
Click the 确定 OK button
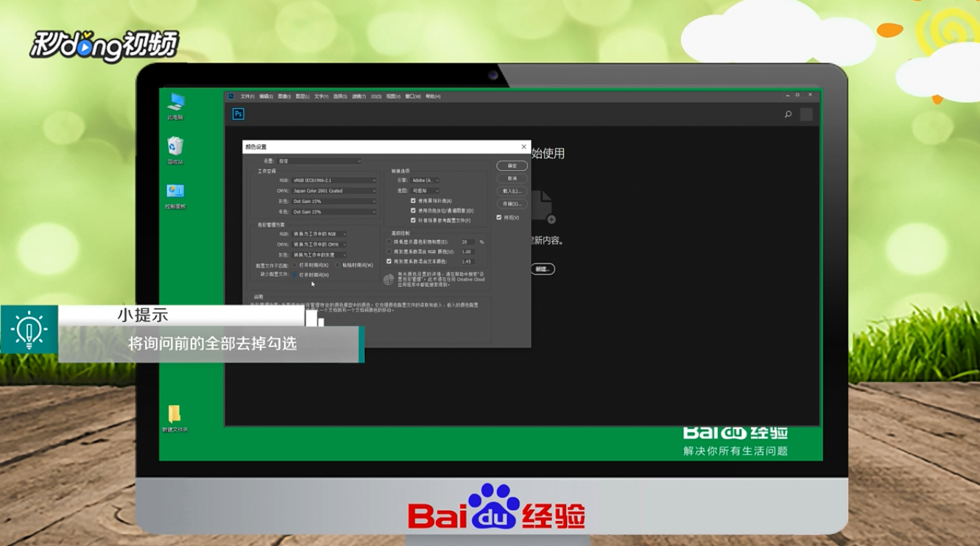(512, 166)
